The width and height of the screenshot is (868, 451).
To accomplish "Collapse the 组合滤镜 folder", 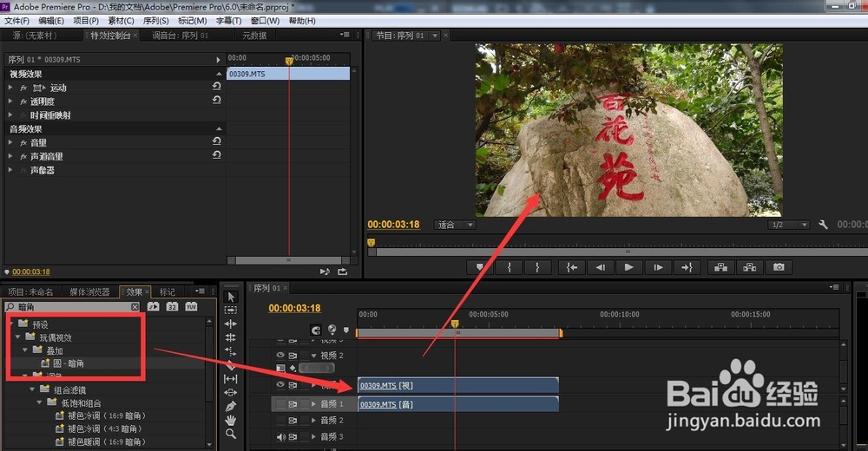I will click(32, 389).
